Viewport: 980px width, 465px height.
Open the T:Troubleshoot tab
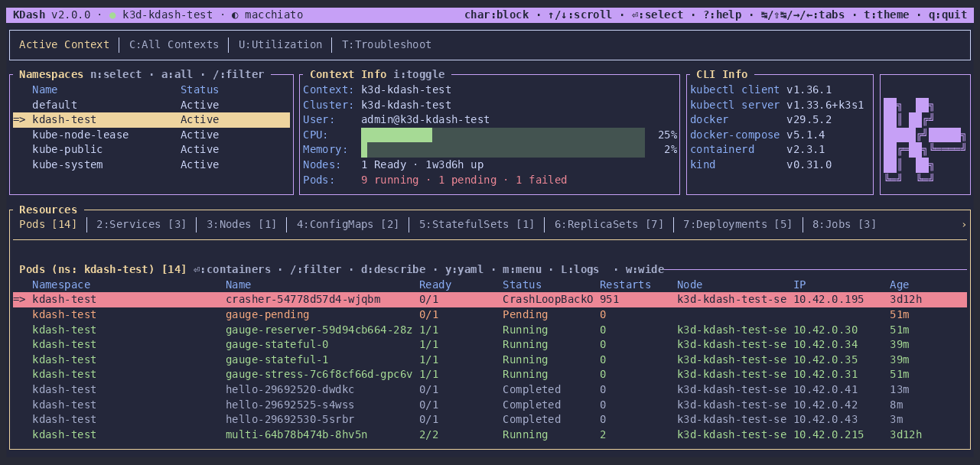point(386,44)
